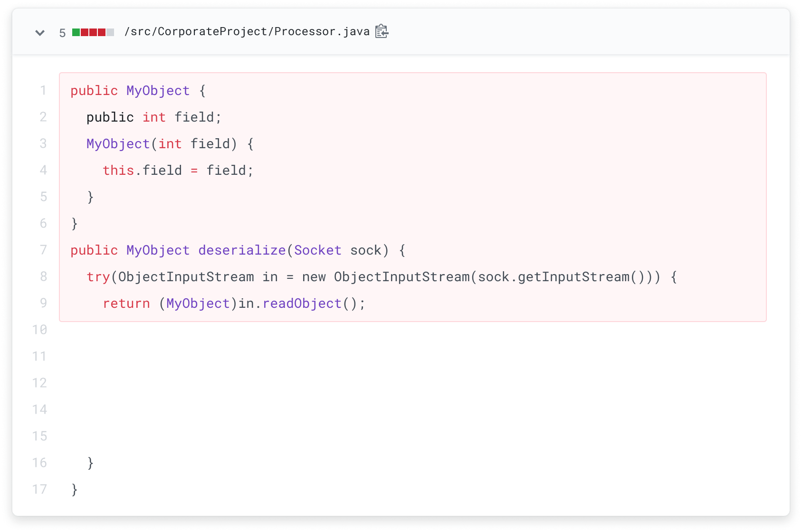The width and height of the screenshot is (802, 532).
Task: Select the try keyword on line 8
Action: pos(99,276)
